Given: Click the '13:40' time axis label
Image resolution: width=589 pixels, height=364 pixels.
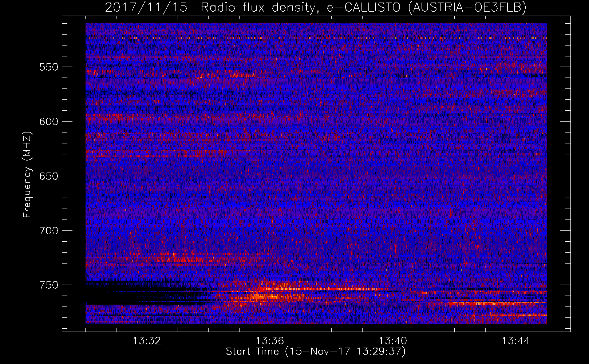Looking at the screenshot, I should (393, 341).
